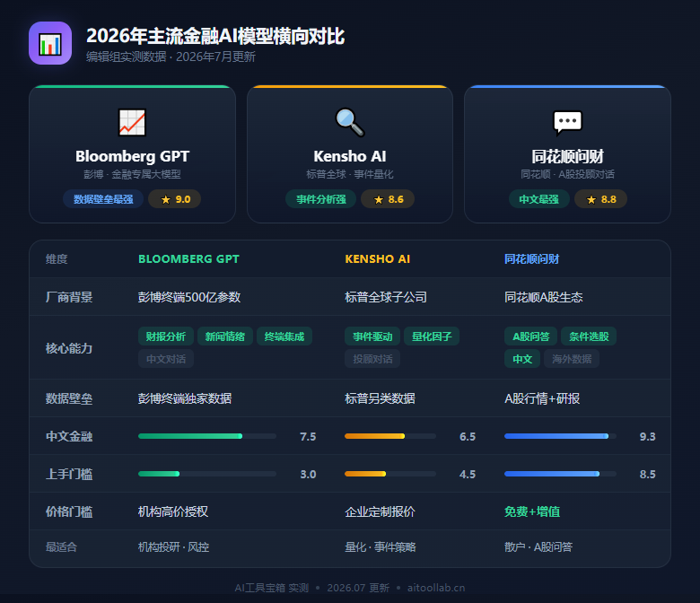Click the 4.5 score value
Screen dimensions: 700x603
click(x=468, y=474)
